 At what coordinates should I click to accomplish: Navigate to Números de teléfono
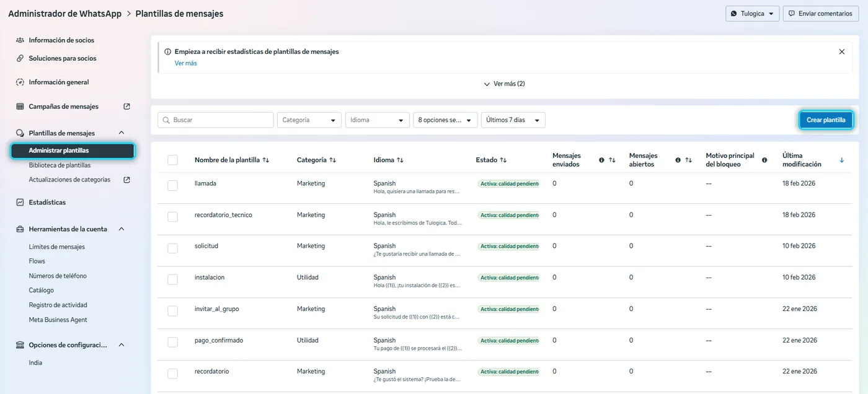(x=58, y=276)
